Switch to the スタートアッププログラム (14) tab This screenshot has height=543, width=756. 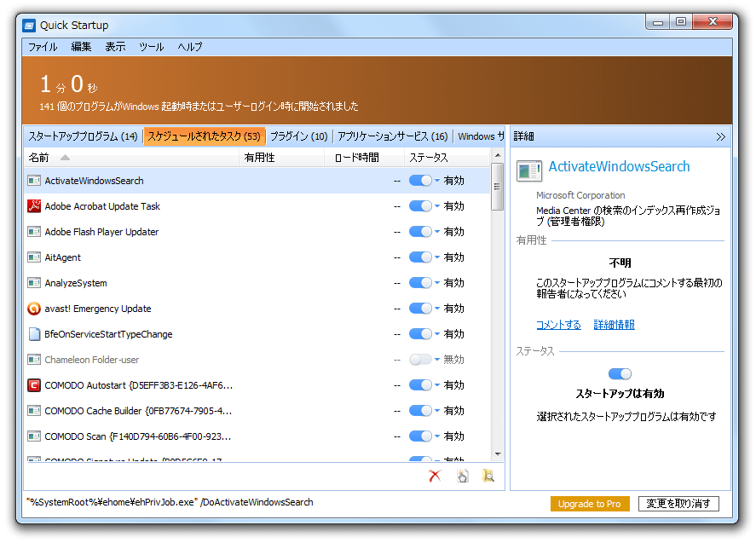(83, 136)
